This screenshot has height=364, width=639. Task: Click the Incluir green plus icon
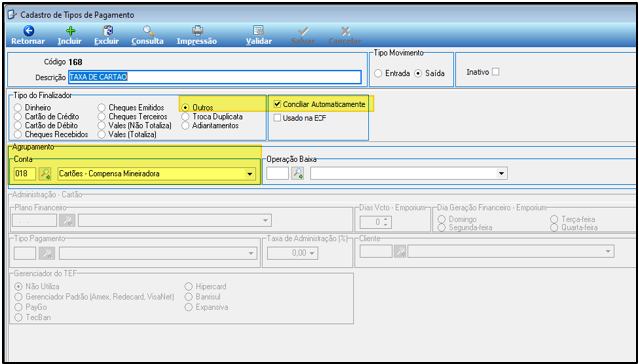[71, 31]
